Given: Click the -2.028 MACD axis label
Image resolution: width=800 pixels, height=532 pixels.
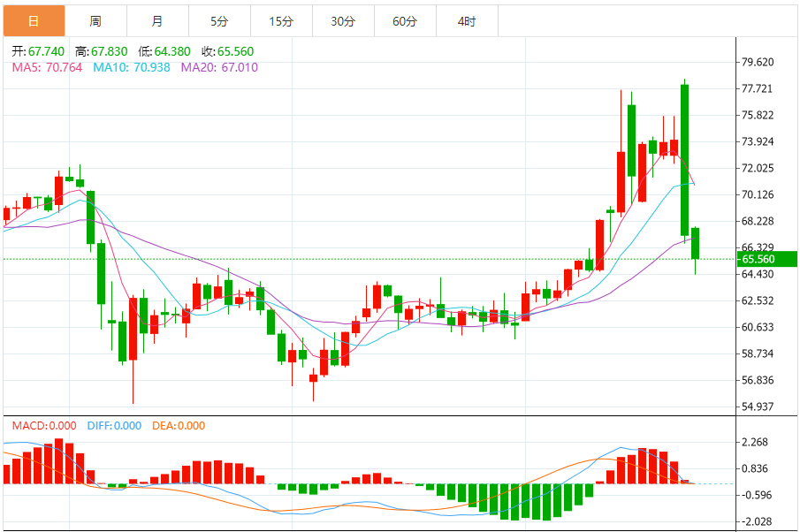Looking at the screenshot, I should point(757,521).
